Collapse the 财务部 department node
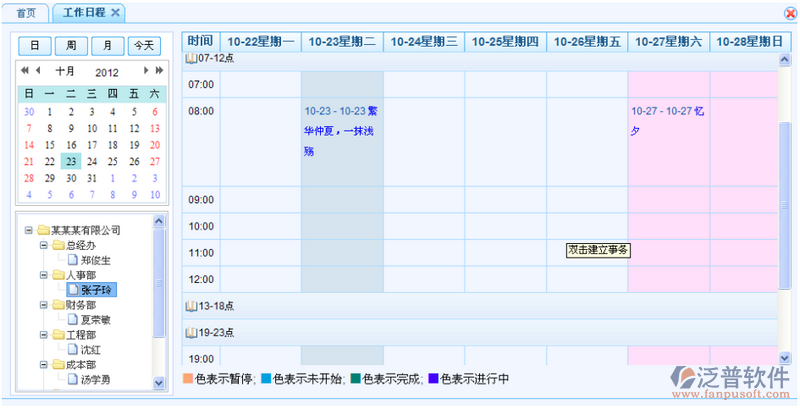800x410 pixels. tap(43, 305)
